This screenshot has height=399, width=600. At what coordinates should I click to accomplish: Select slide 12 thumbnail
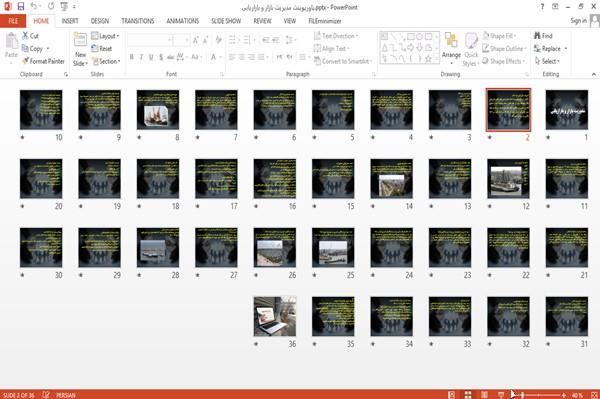click(508, 179)
